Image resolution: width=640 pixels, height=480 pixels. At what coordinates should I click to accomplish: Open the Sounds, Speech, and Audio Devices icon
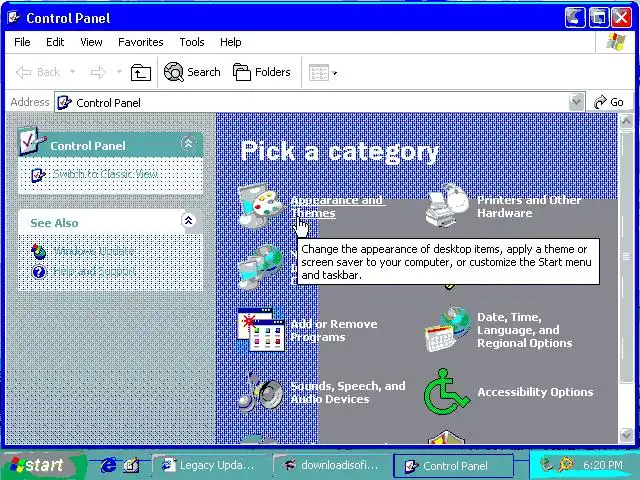point(260,392)
